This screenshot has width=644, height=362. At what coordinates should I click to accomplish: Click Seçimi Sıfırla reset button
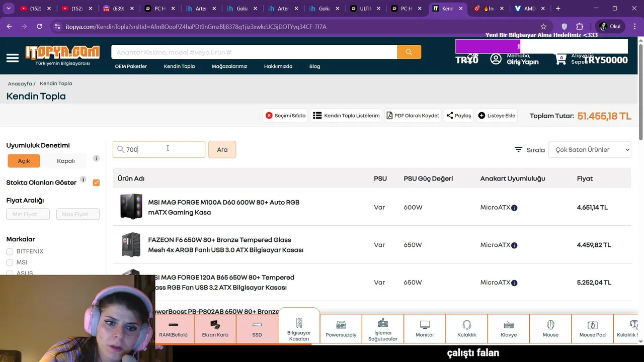pos(285,116)
